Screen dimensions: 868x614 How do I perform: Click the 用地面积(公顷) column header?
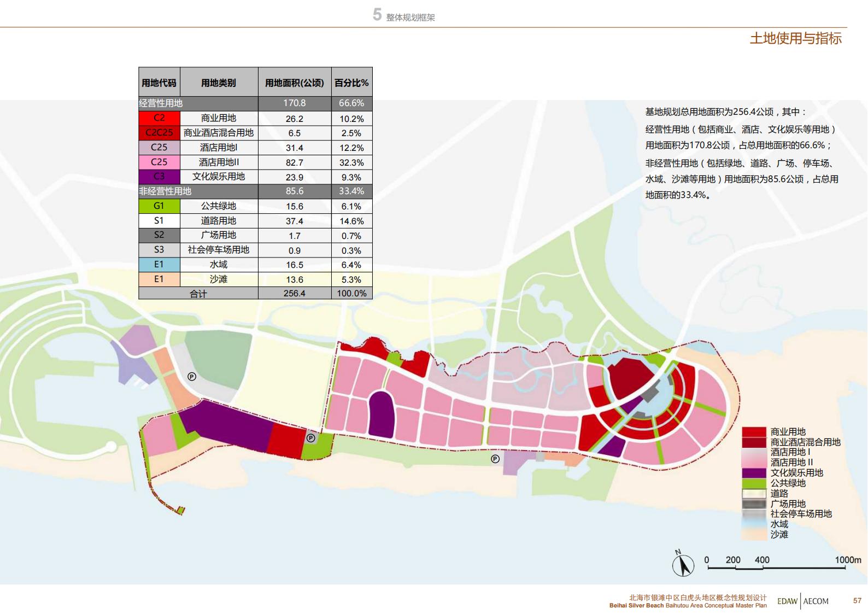[295, 83]
